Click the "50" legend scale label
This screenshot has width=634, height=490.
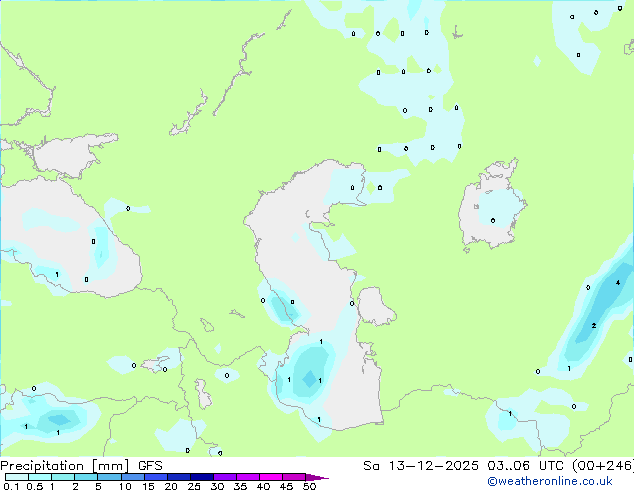[x=309, y=486]
